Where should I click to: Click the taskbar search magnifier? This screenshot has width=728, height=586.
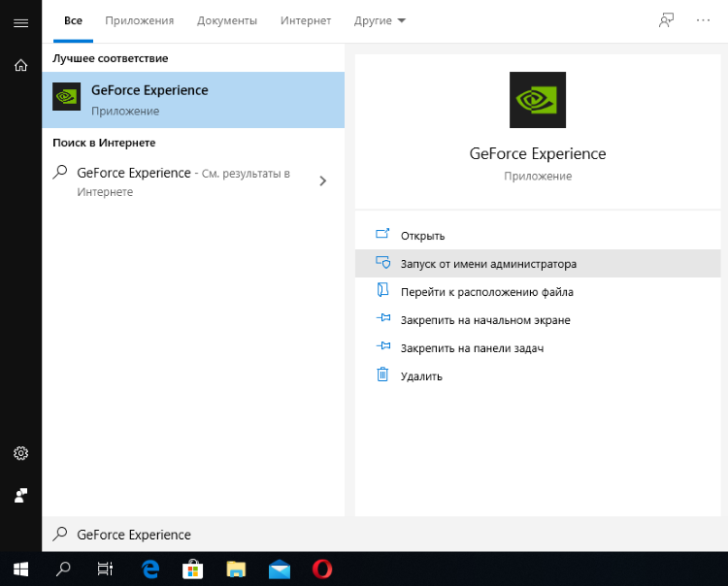pyautogui.click(x=63, y=569)
